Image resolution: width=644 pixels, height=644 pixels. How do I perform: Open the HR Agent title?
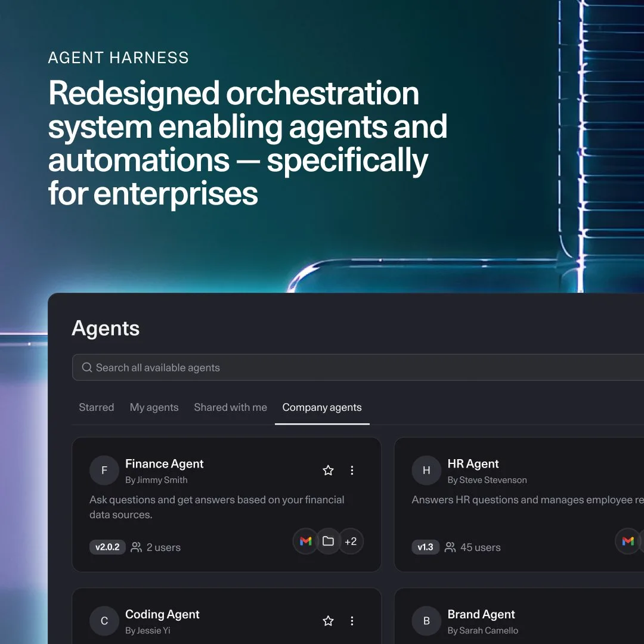(x=473, y=464)
